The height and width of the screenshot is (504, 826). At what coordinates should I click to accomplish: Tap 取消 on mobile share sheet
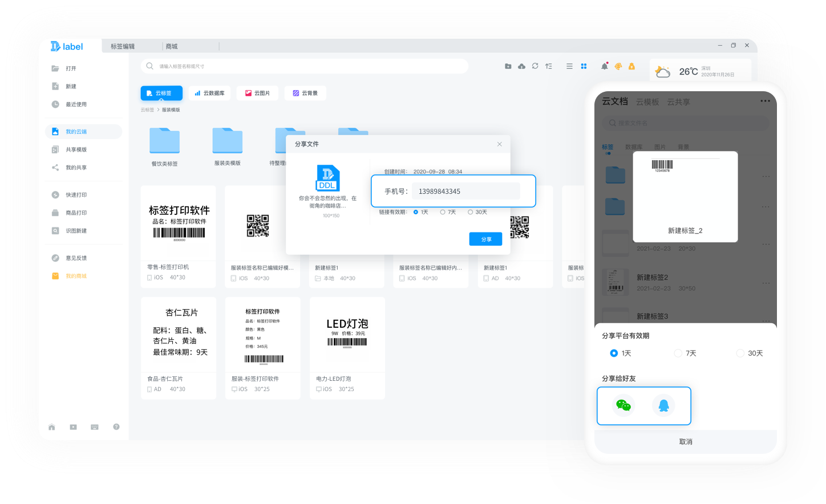click(686, 442)
